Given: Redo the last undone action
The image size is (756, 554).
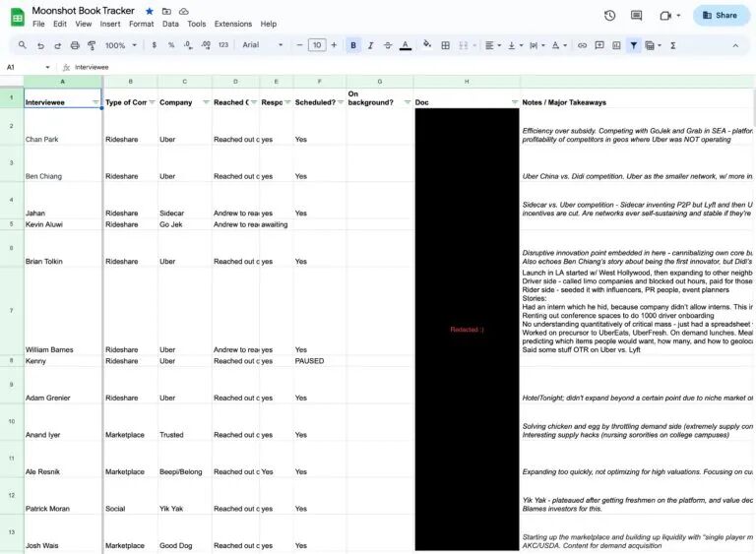Looking at the screenshot, I should [x=57, y=45].
